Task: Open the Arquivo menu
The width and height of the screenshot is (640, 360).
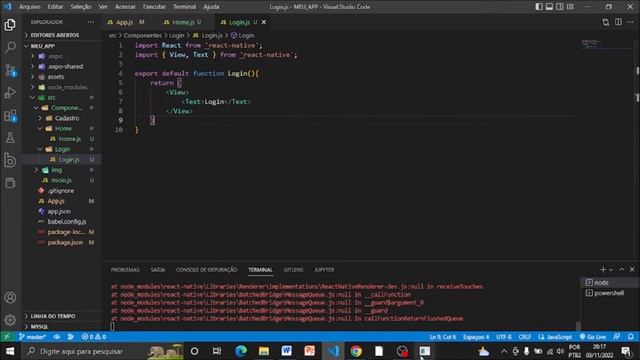Action: coord(29,7)
